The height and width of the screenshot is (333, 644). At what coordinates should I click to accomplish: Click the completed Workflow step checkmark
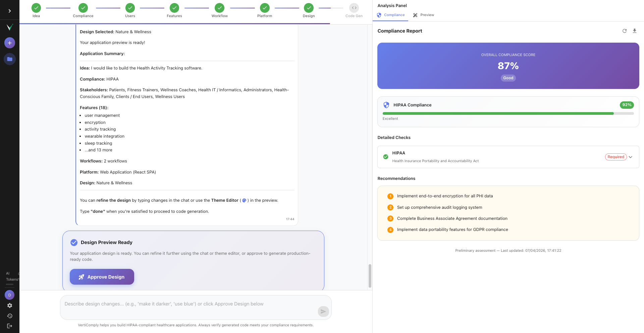220,7
